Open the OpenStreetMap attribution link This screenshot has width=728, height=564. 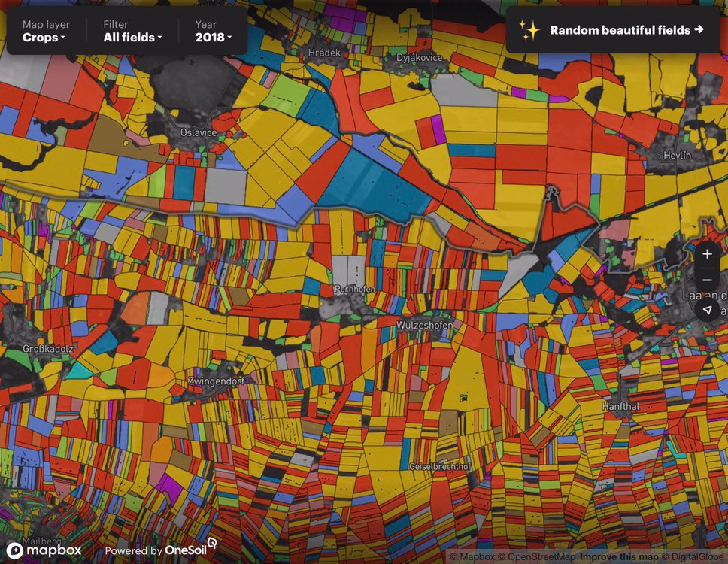click(x=537, y=556)
